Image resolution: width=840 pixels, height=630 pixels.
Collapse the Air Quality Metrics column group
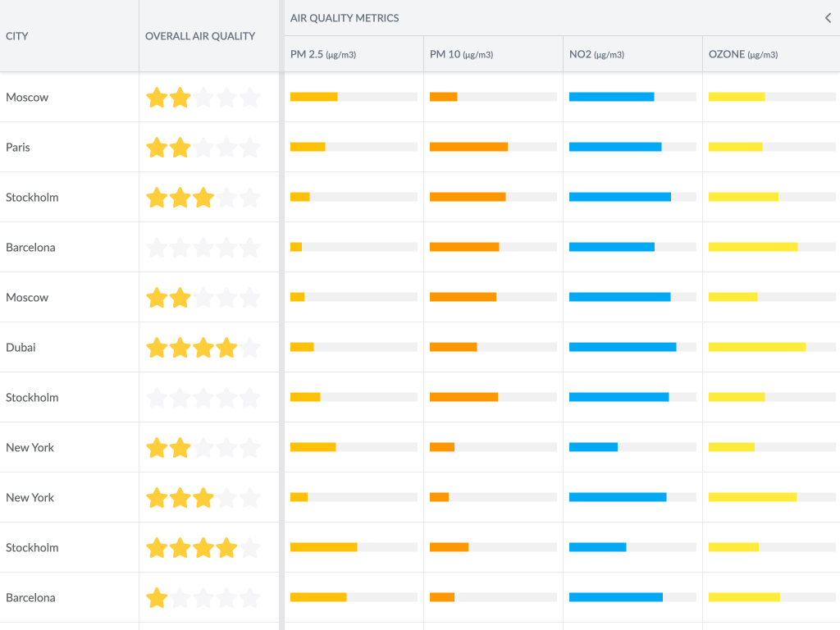click(828, 18)
